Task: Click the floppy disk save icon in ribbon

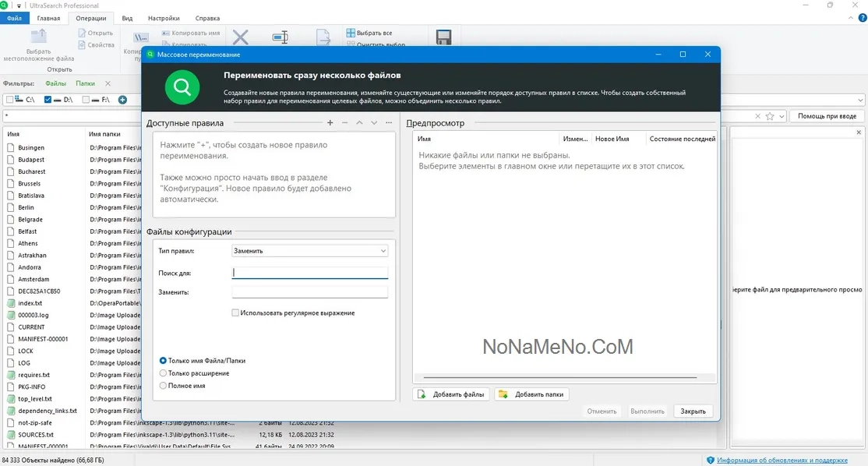Action: tap(443, 38)
